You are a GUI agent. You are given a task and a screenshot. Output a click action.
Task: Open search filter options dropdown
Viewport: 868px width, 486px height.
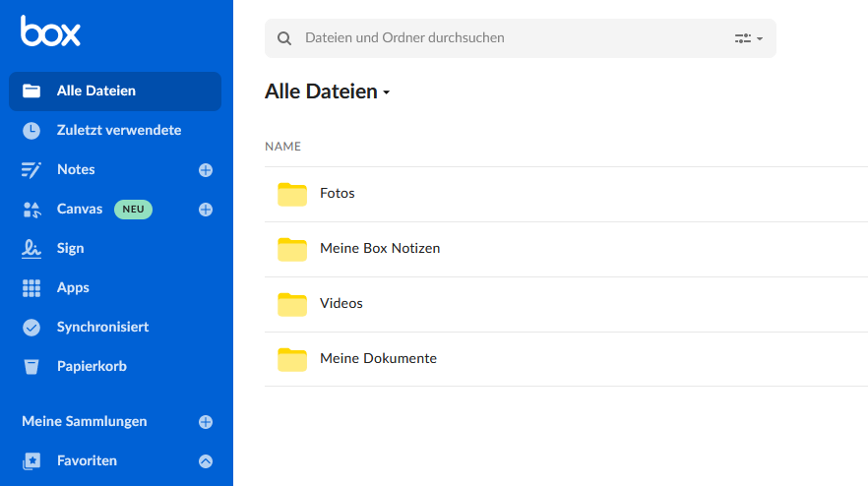(x=748, y=38)
